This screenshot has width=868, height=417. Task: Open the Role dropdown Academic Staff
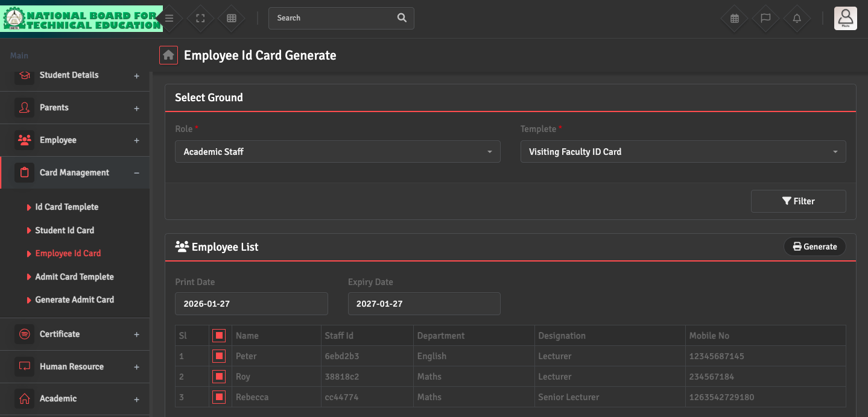(x=337, y=152)
